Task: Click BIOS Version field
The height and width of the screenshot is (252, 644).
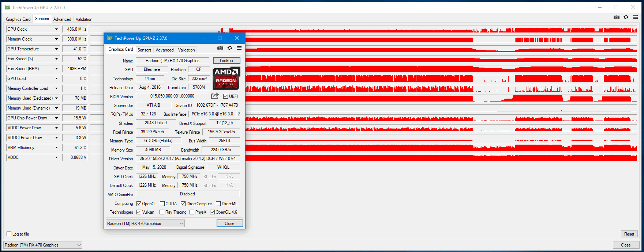Action: (x=172, y=96)
